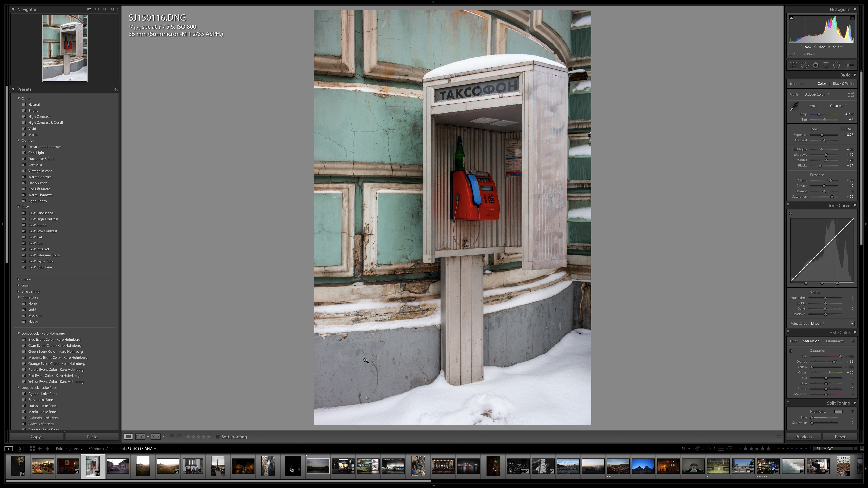The width and height of the screenshot is (868, 488).
Task: Select the Graduated Filter tool
Action: tap(826, 65)
